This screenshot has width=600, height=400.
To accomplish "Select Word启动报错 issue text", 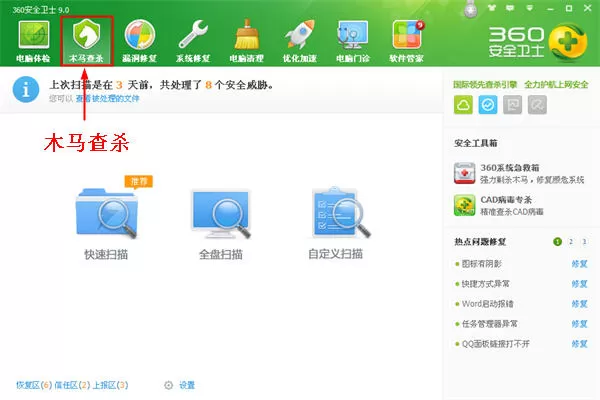I will (x=488, y=304).
